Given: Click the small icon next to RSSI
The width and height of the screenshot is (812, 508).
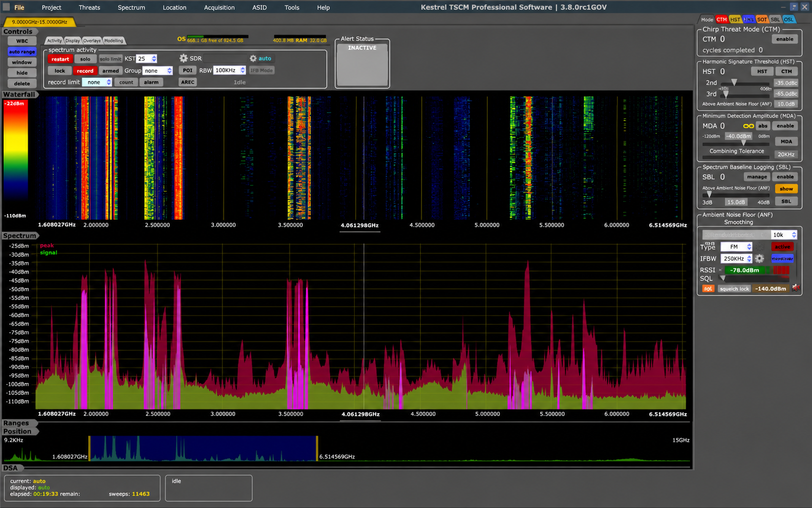Looking at the screenshot, I should tap(720, 270).
